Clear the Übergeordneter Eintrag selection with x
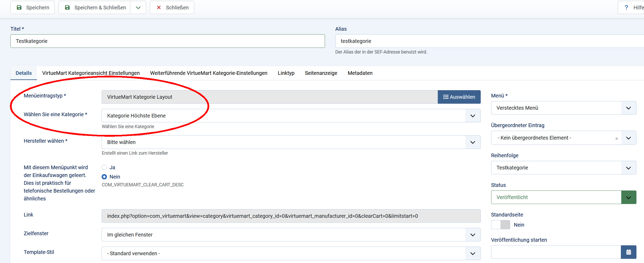 click(x=616, y=139)
